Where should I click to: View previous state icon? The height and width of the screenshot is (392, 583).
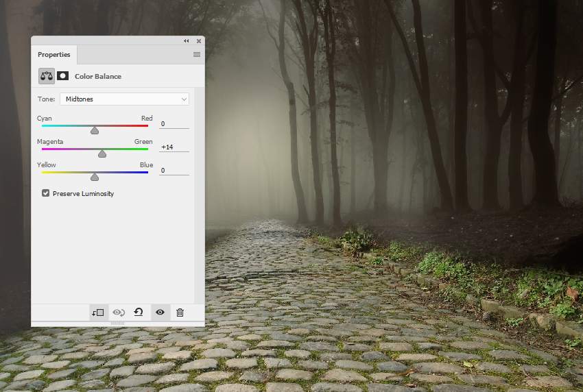pos(119,313)
